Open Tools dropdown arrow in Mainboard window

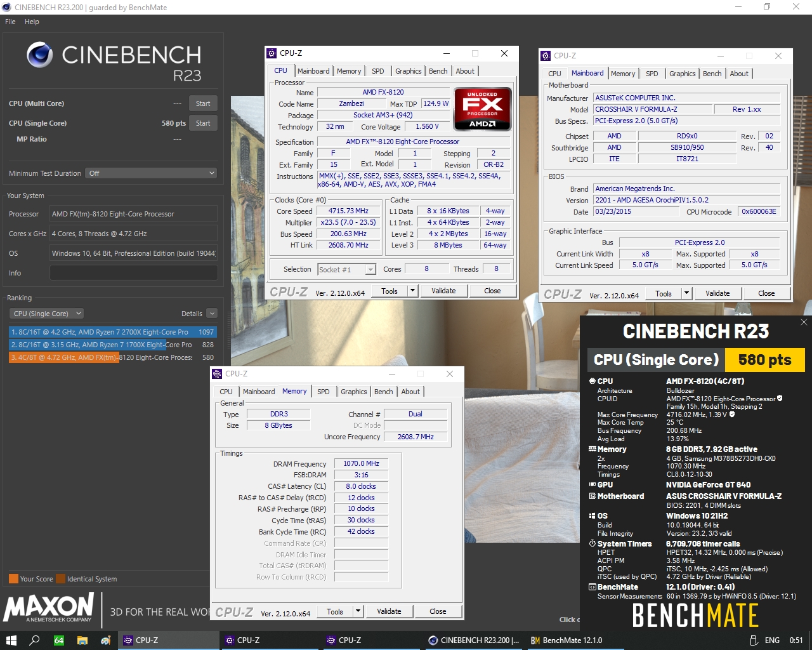tap(686, 293)
